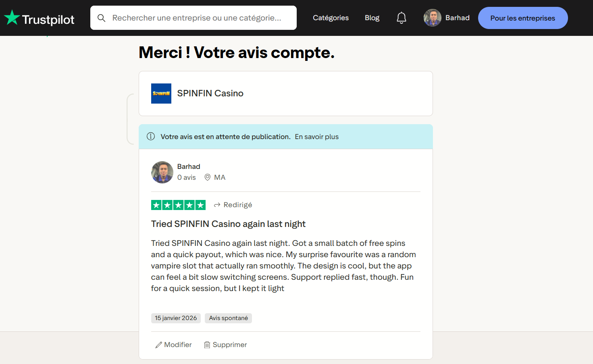Click the SPINFIN Casino logo thumbnail
This screenshot has width=593, height=364.
point(161,94)
